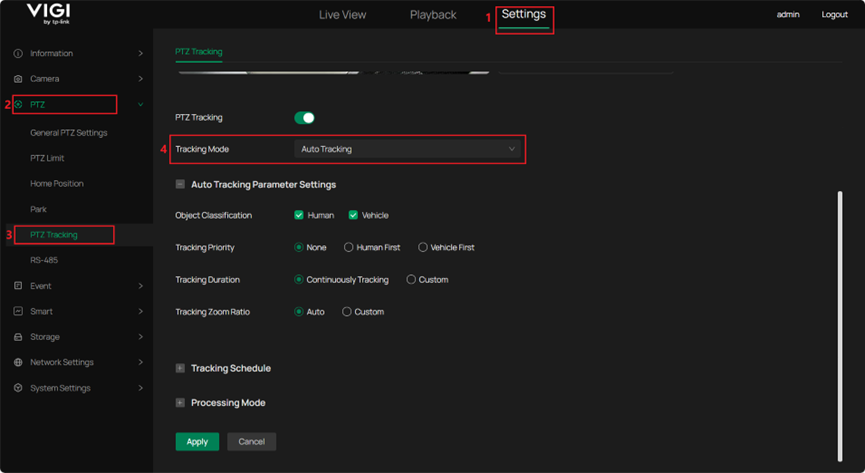Switch to the Playback tab
The width and height of the screenshot is (865, 473).
coord(433,15)
